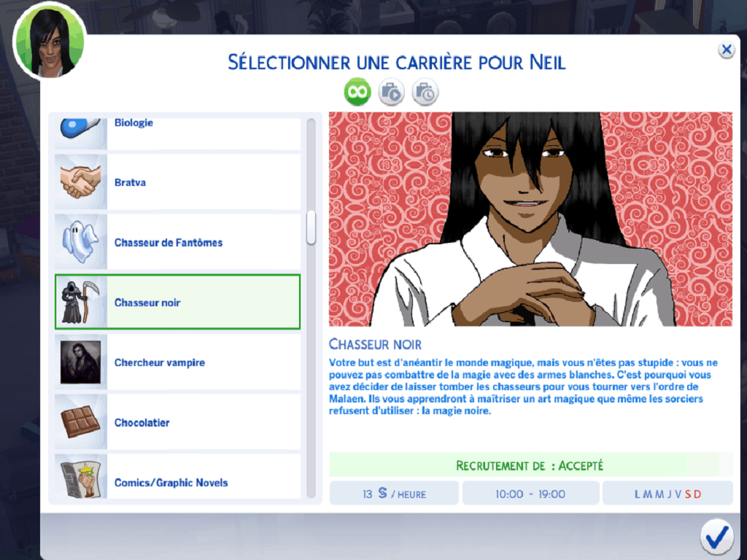Select the Chocolatier chocolate bar icon
This screenshot has width=747, height=560.
click(x=81, y=422)
